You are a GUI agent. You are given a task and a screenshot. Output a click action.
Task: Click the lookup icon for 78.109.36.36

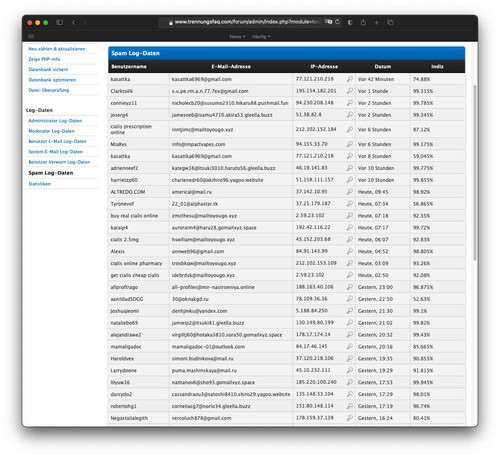coord(350,299)
